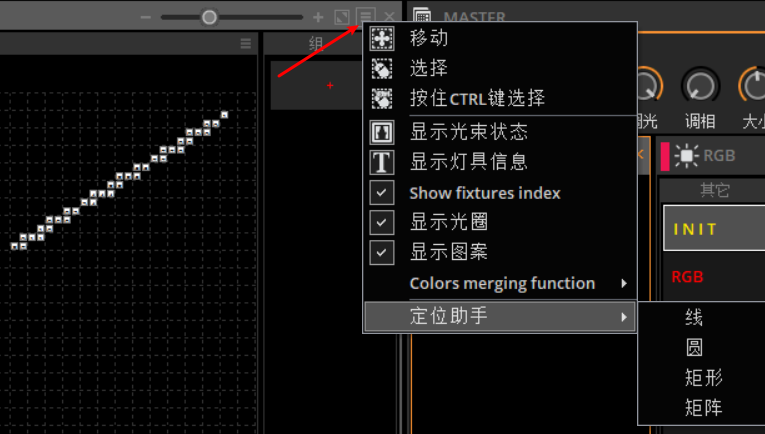Click the zoom-in plus icon
The height and width of the screenshot is (434, 765).
click(x=318, y=17)
